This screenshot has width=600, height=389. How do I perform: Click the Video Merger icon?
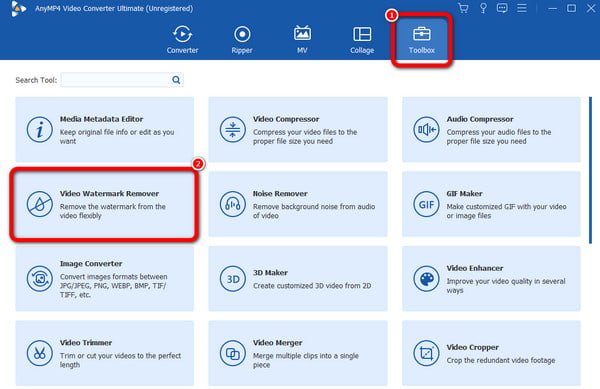point(233,353)
